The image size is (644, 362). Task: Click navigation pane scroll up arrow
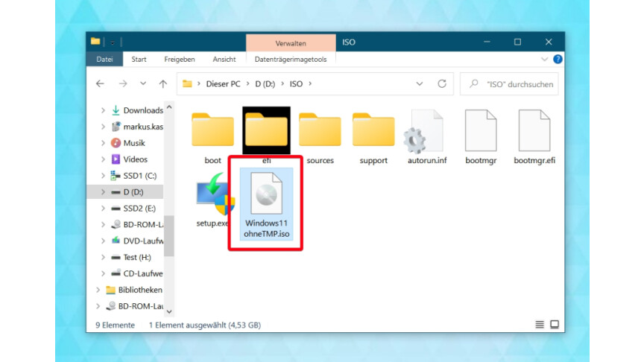(169, 107)
